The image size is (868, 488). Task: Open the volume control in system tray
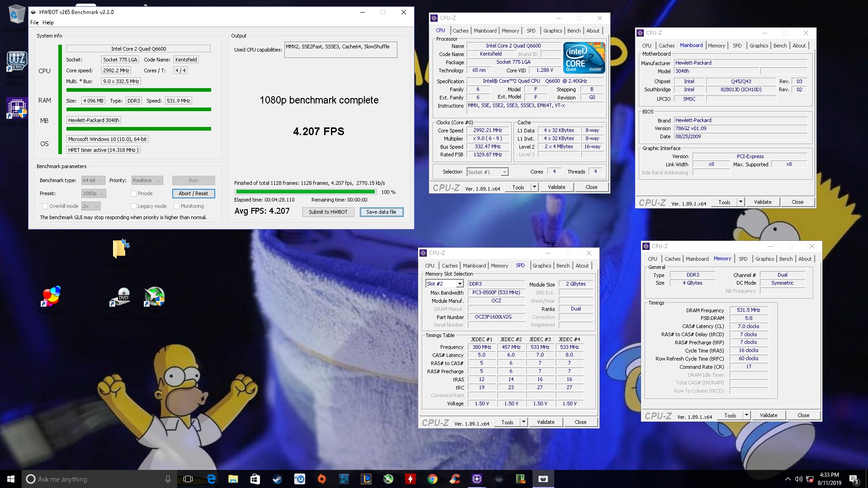coord(799,479)
